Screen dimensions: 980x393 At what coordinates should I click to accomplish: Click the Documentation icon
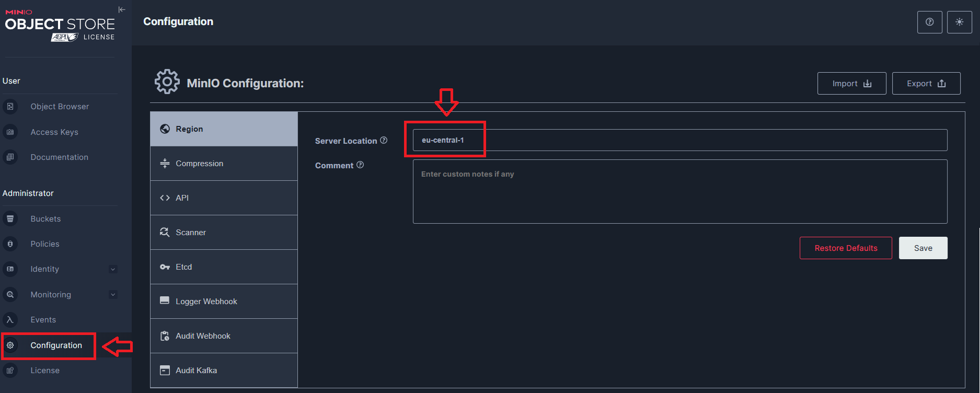pos(10,157)
